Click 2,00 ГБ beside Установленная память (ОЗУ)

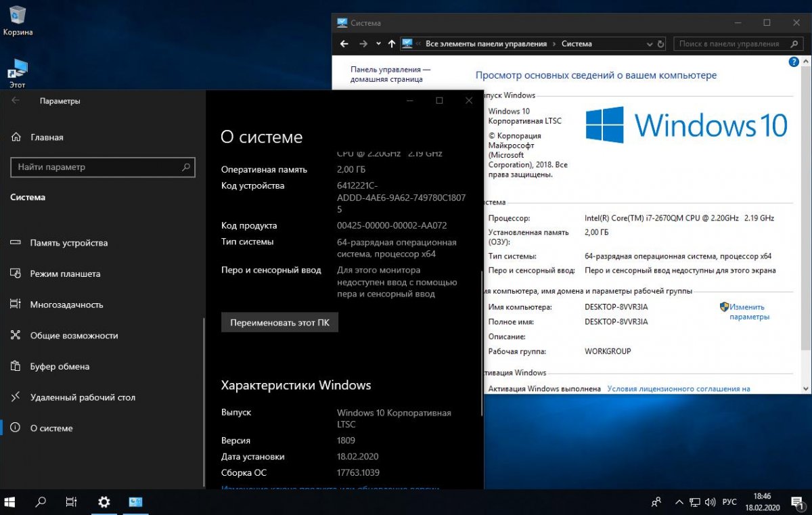pyautogui.click(x=597, y=233)
